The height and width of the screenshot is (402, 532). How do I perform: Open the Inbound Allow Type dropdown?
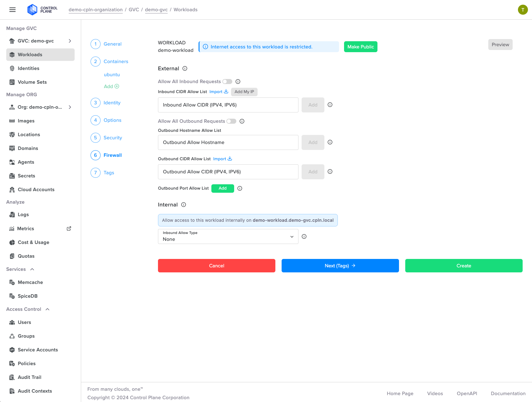coord(228,236)
